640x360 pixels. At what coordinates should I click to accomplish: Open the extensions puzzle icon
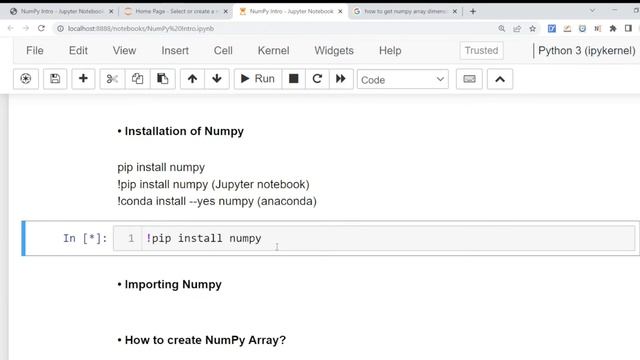pyautogui.click(x=613, y=28)
